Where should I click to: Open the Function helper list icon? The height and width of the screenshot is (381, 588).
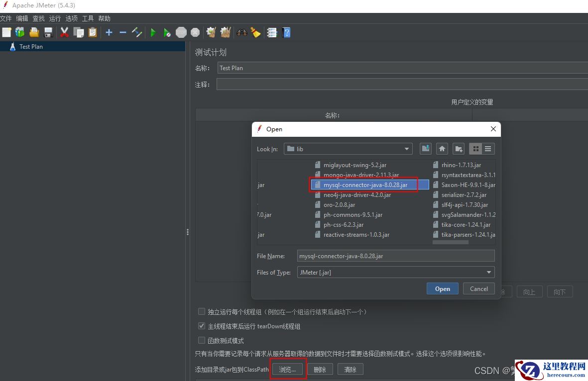272,33
